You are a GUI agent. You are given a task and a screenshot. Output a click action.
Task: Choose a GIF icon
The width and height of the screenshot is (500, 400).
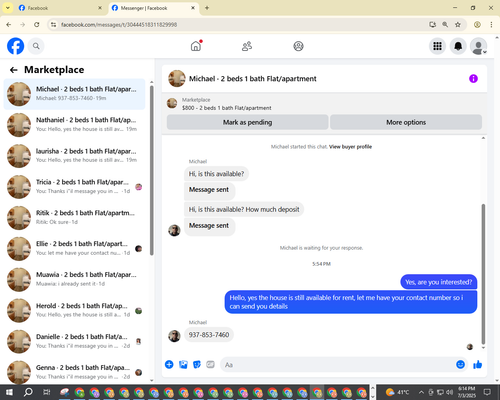click(x=210, y=364)
